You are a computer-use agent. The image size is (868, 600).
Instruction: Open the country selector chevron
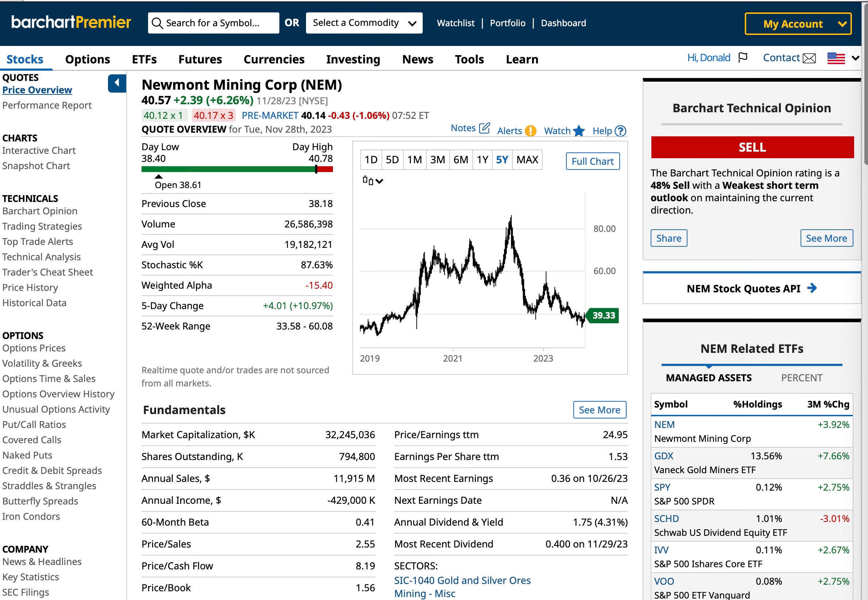click(x=856, y=58)
